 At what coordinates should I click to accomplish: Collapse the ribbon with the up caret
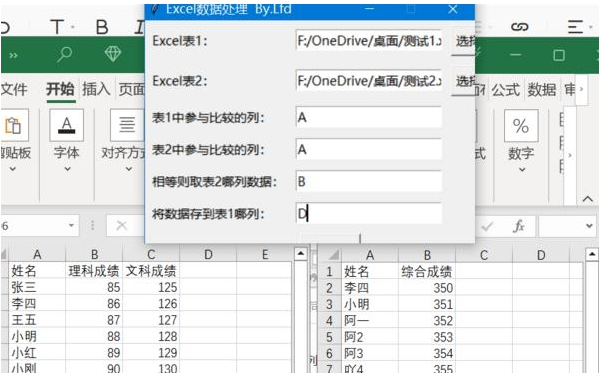point(587,199)
